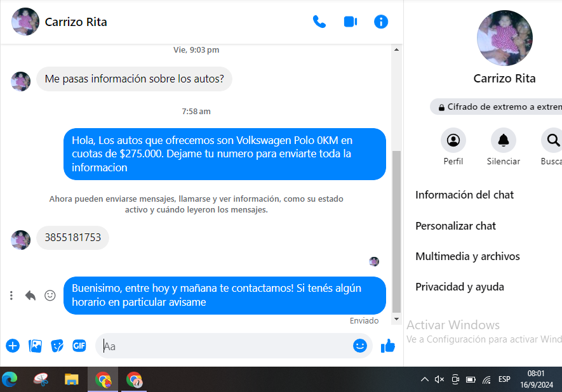Screen dimensions: 562x392
Task: Expand Personalizar chat section
Action: point(455,226)
